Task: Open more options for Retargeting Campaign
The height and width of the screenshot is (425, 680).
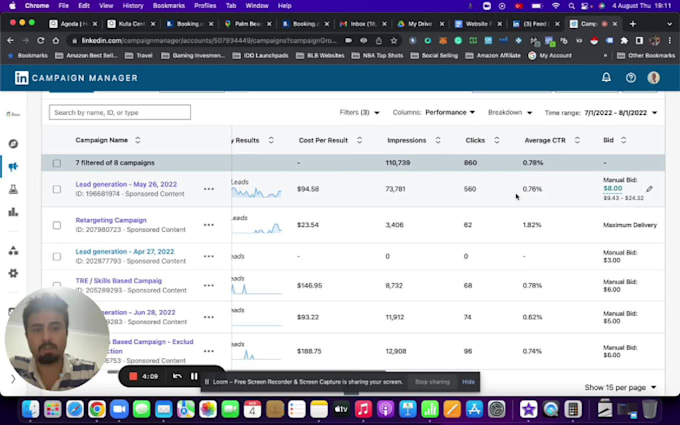Action: coord(209,225)
